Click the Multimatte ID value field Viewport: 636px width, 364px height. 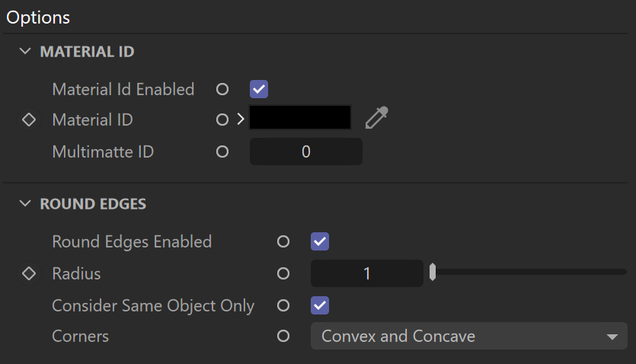pyautogui.click(x=306, y=152)
